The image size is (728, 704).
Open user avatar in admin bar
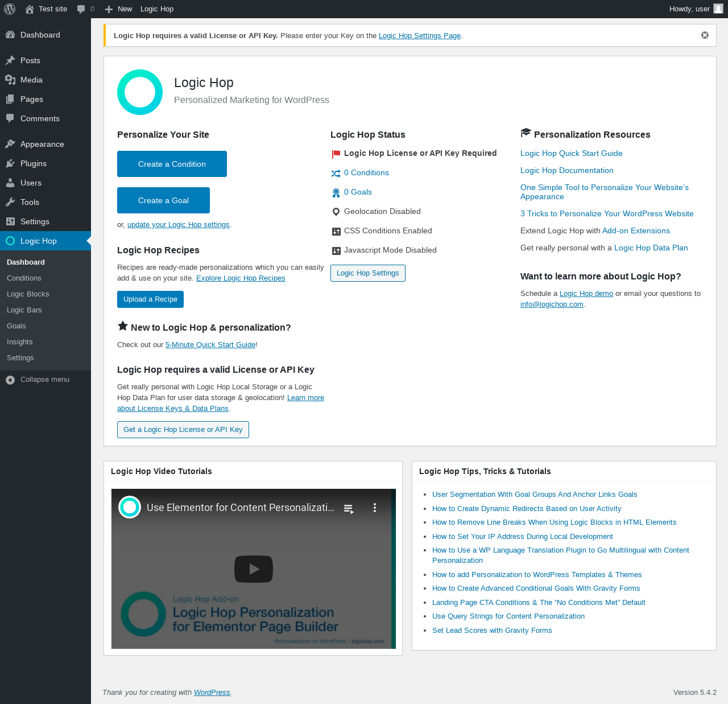[718, 9]
